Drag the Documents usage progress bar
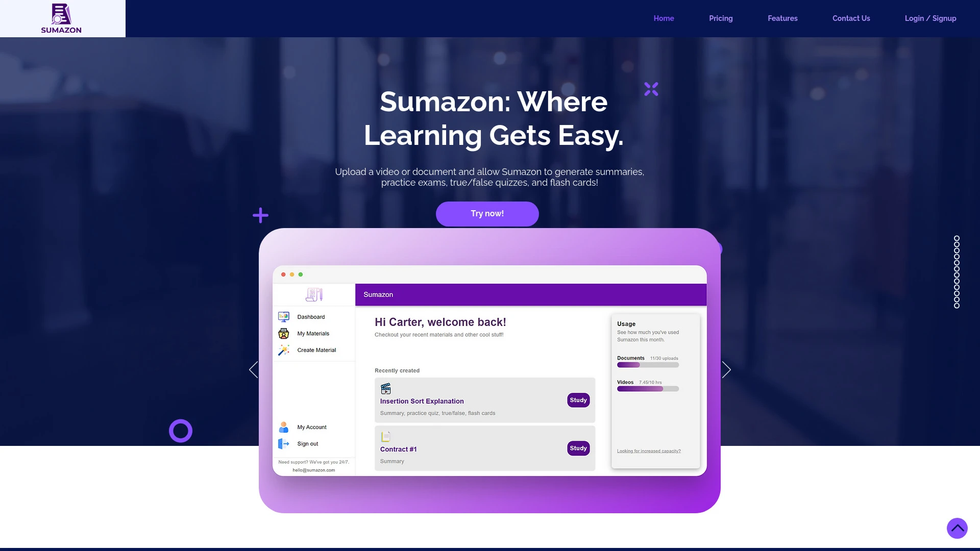 (x=648, y=364)
